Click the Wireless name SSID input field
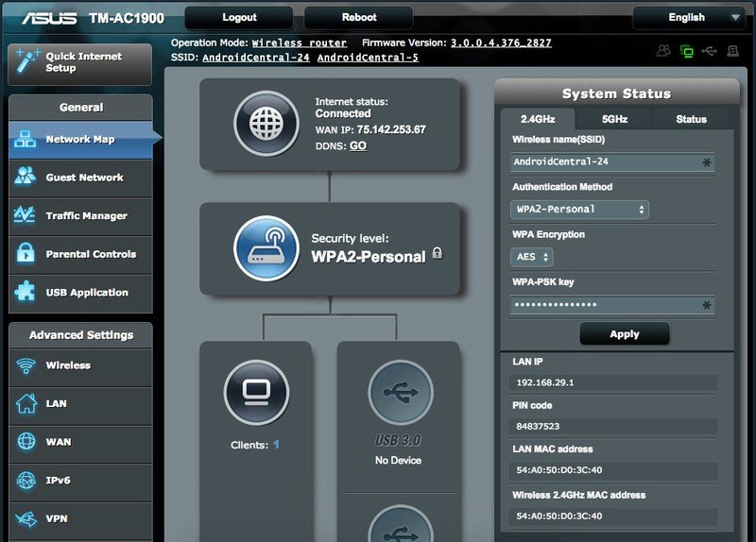This screenshot has height=542, width=756. click(x=611, y=161)
